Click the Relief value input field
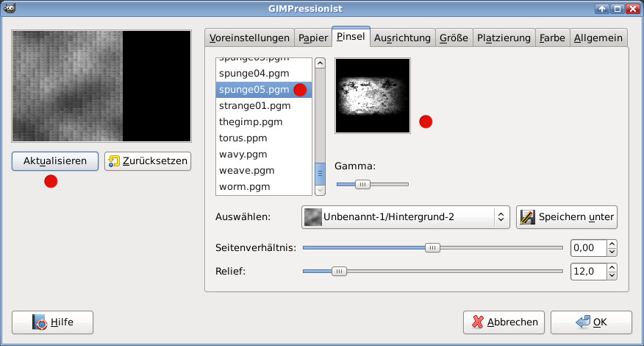 point(588,272)
